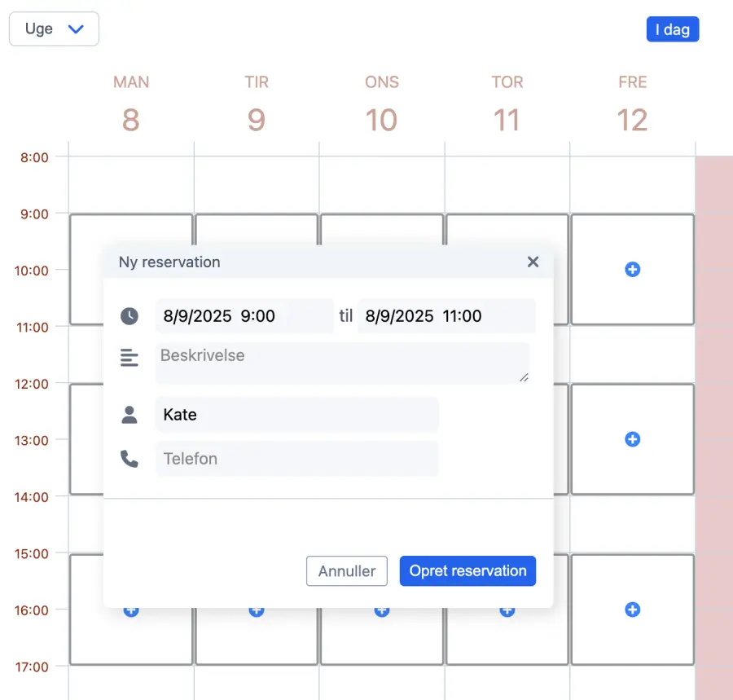Image resolution: width=733 pixels, height=700 pixels.
Task: Close the Ny reservation dialog
Action: pos(533,262)
